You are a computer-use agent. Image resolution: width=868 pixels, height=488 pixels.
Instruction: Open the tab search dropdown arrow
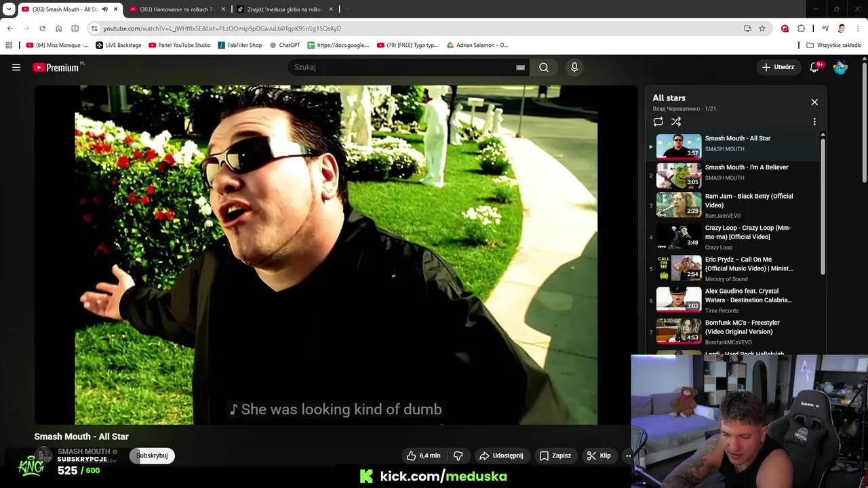point(9,9)
